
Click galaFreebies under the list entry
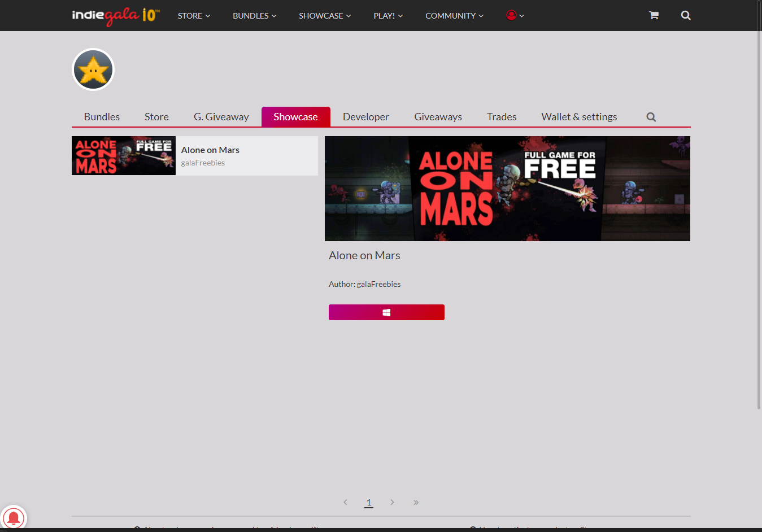click(203, 163)
